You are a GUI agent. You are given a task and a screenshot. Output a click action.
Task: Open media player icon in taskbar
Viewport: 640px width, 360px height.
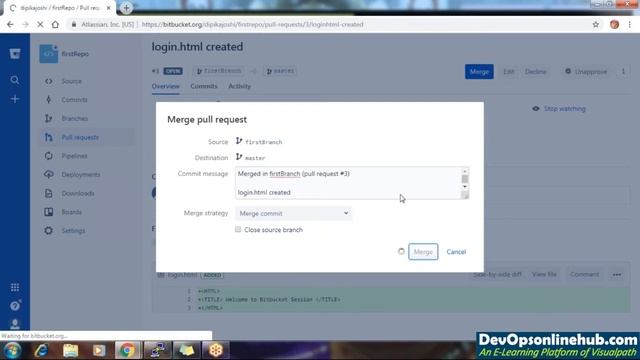click(x=99, y=350)
